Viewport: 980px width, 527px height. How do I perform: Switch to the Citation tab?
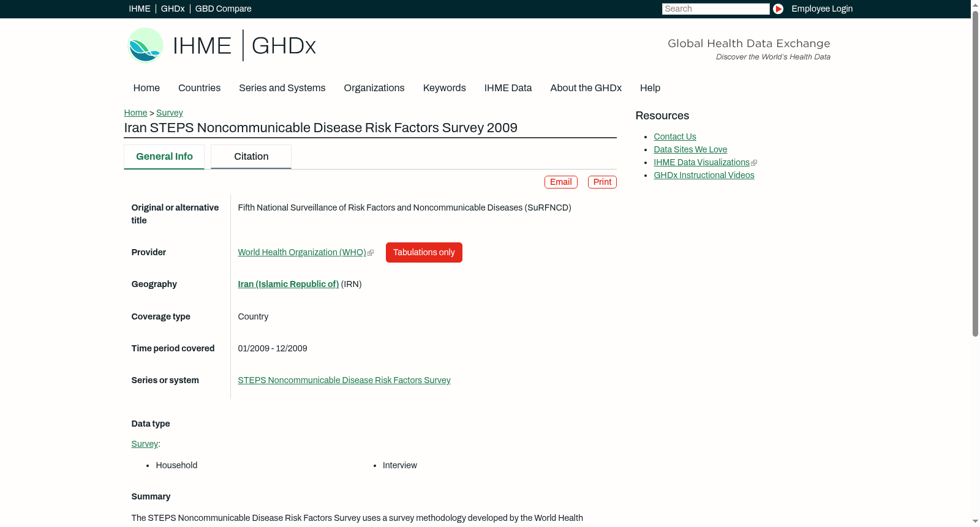click(x=251, y=157)
